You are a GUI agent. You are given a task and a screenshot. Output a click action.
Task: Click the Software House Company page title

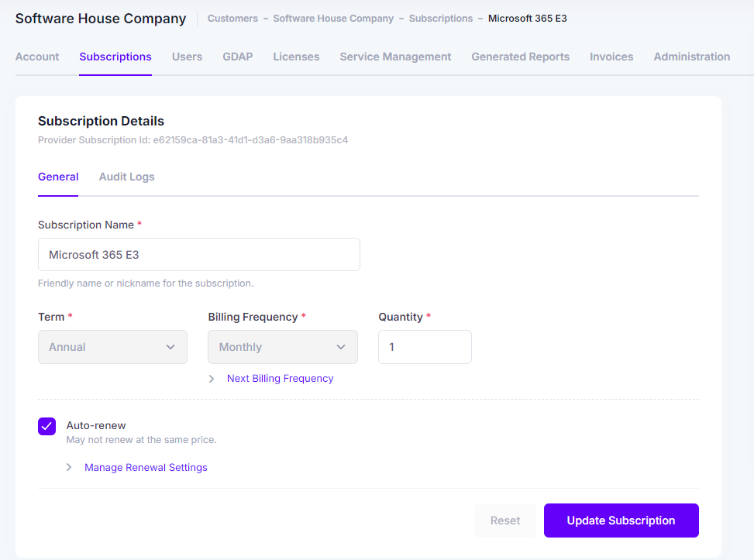tap(101, 19)
